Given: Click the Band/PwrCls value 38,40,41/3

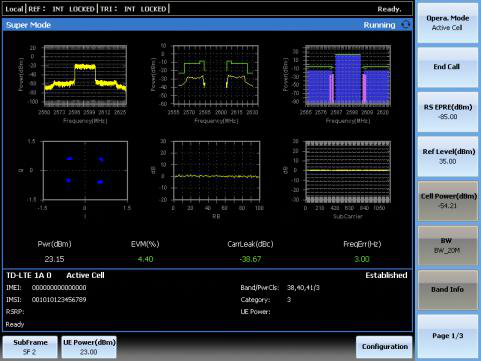Looking at the screenshot, I should (x=303, y=287).
